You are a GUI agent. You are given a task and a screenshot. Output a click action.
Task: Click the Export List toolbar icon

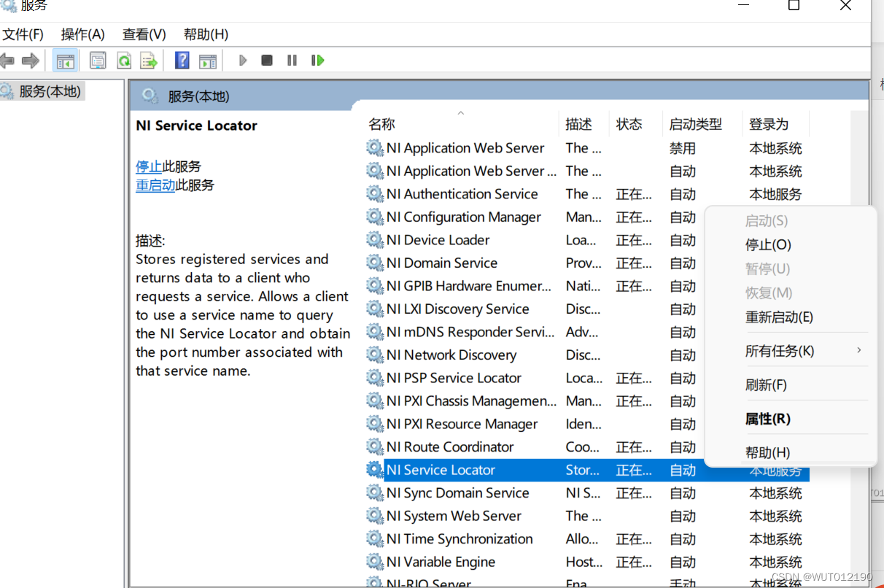[149, 61]
